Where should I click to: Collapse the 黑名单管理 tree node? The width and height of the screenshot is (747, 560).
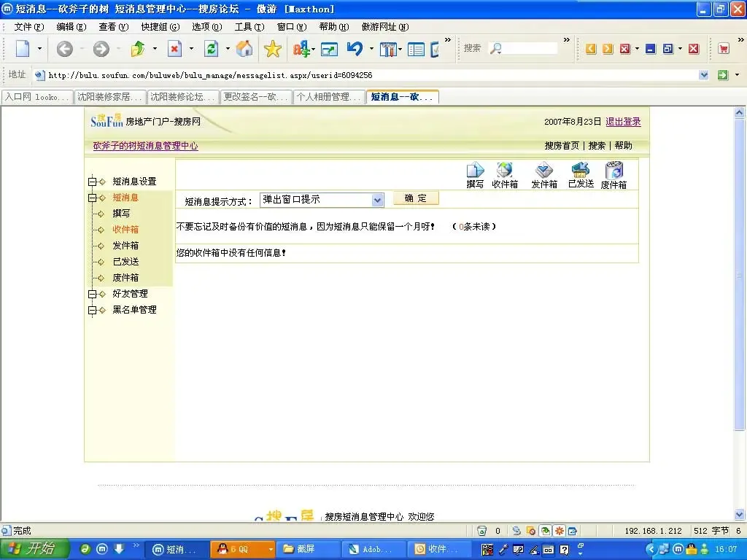coord(93,311)
